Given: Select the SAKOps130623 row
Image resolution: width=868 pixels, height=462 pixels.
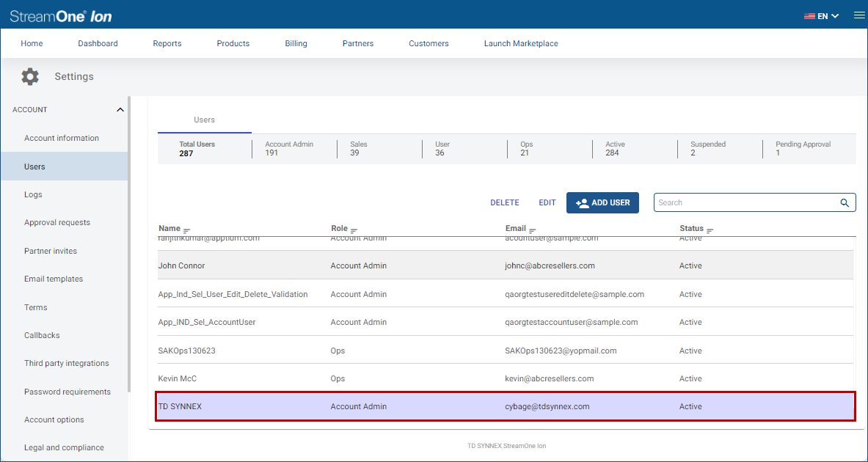Looking at the screenshot, I should tap(506, 351).
